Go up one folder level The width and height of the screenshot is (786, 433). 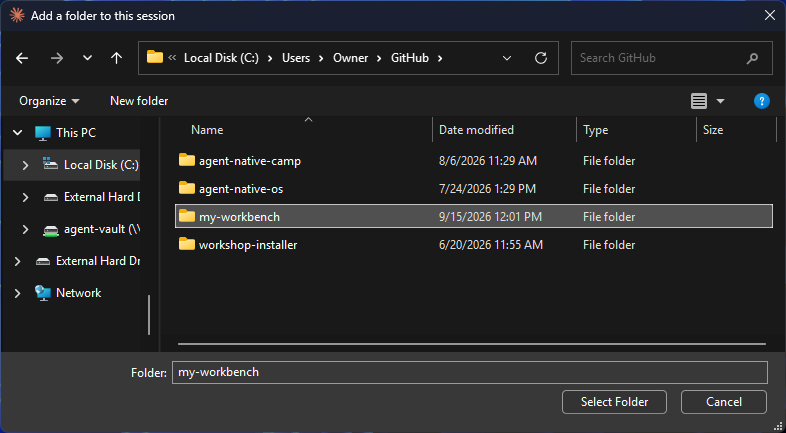pyautogui.click(x=116, y=58)
